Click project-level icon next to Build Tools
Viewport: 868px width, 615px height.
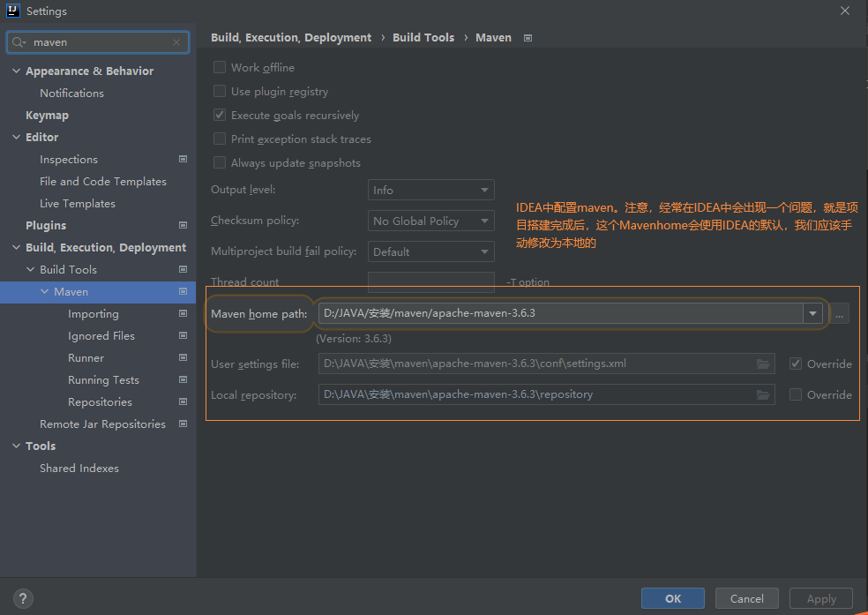point(183,269)
